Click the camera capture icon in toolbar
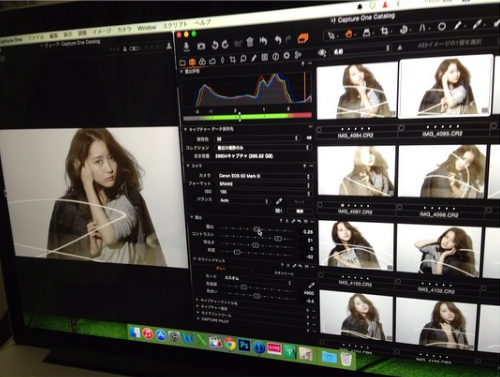Viewport: 500px width, 377px height. (201, 46)
